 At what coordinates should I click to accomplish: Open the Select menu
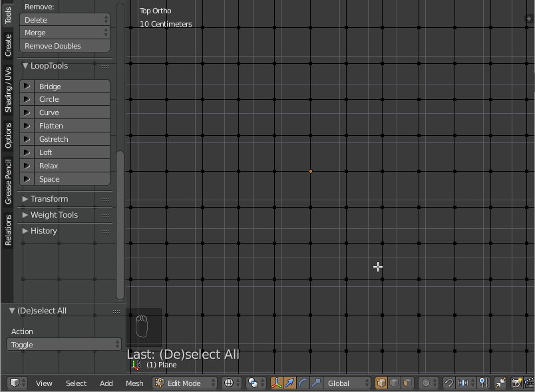[x=76, y=383]
